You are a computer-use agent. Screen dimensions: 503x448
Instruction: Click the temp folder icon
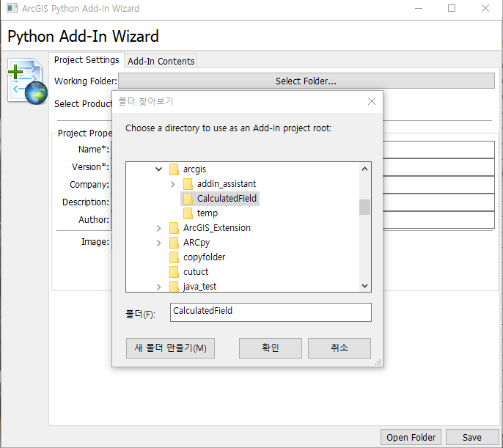point(188,213)
